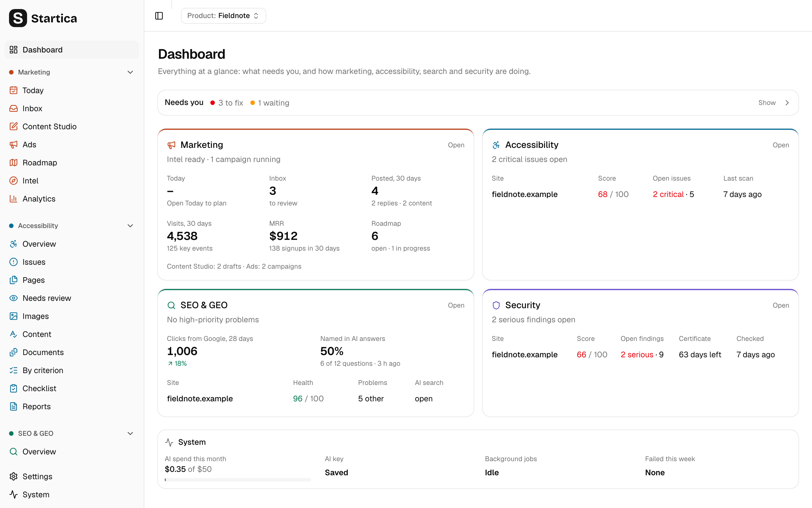Open Issues via its alert circle icon

(14, 262)
